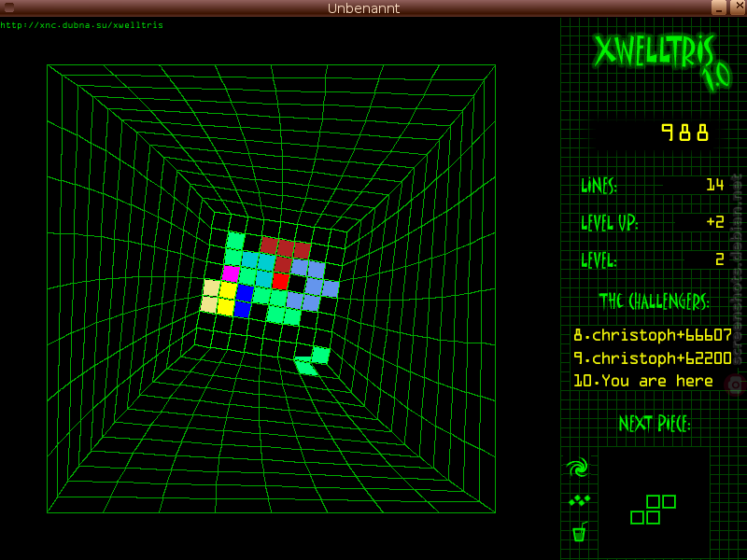Select high score entry 9.christoph+62200

(652, 358)
